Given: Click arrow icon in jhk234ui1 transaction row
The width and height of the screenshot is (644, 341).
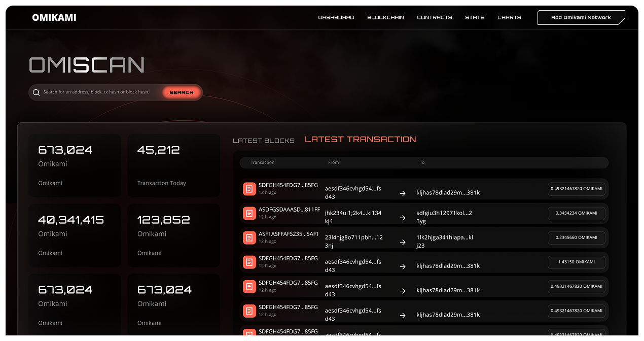Looking at the screenshot, I should (403, 218).
